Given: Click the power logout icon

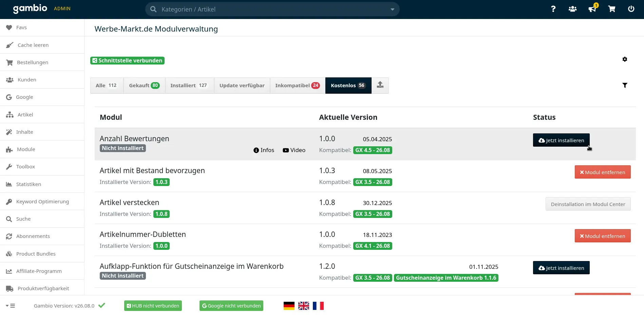Looking at the screenshot, I should coord(631,9).
